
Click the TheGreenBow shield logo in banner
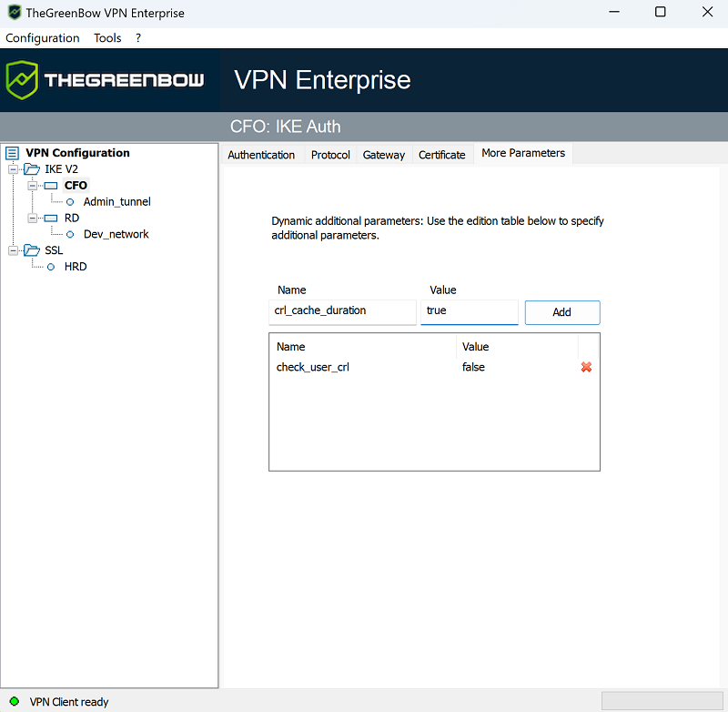pos(21,80)
